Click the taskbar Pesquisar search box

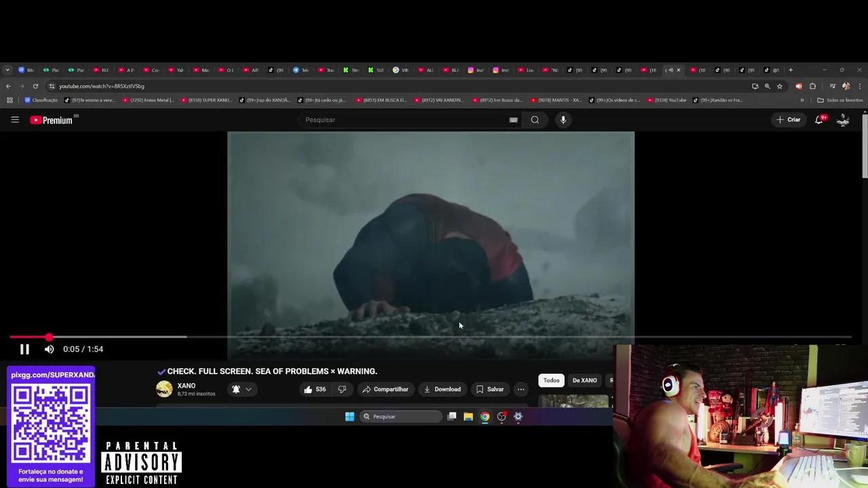pyautogui.click(x=401, y=416)
